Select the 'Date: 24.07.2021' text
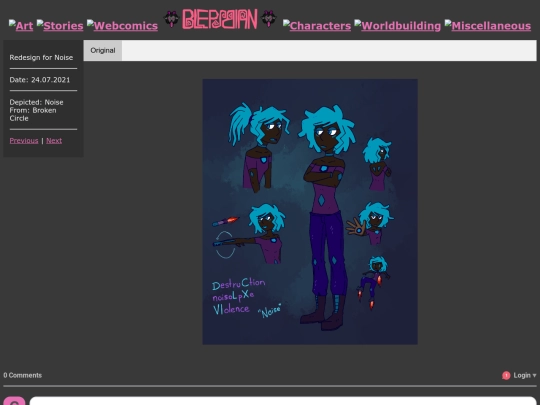This screenshot has width=540, height=405. tap(40, 80)
